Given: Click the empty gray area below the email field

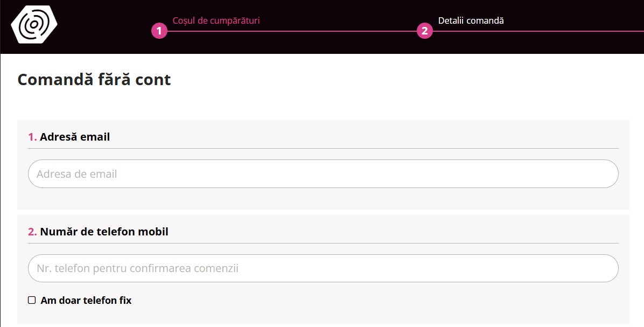Looking at the screenshot, I should [x=323, y=199].
